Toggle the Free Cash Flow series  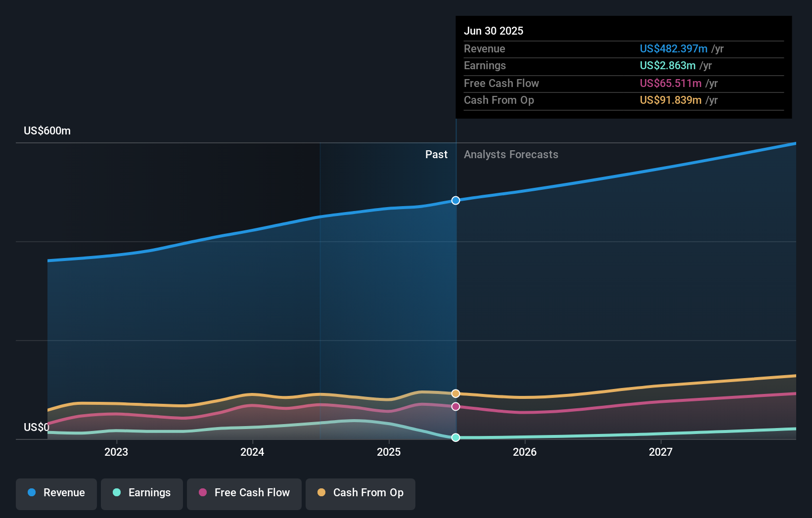[x=244, y=493]
